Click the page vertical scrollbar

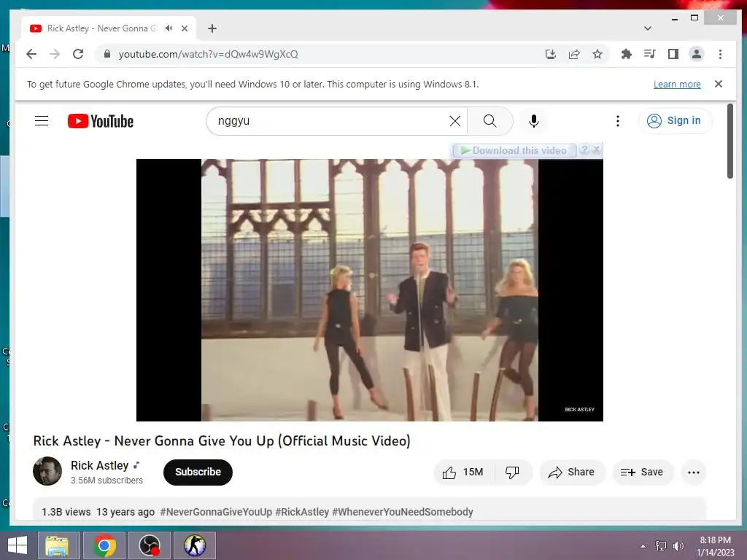tap(729, 141)
